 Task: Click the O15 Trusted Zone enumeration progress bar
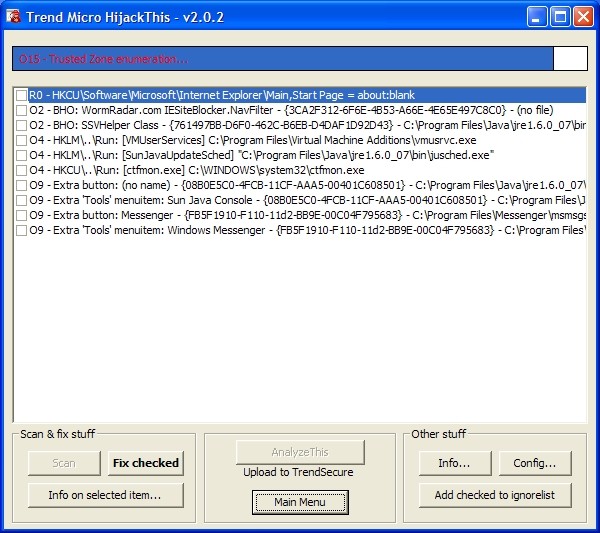click(x=300, y=59)
